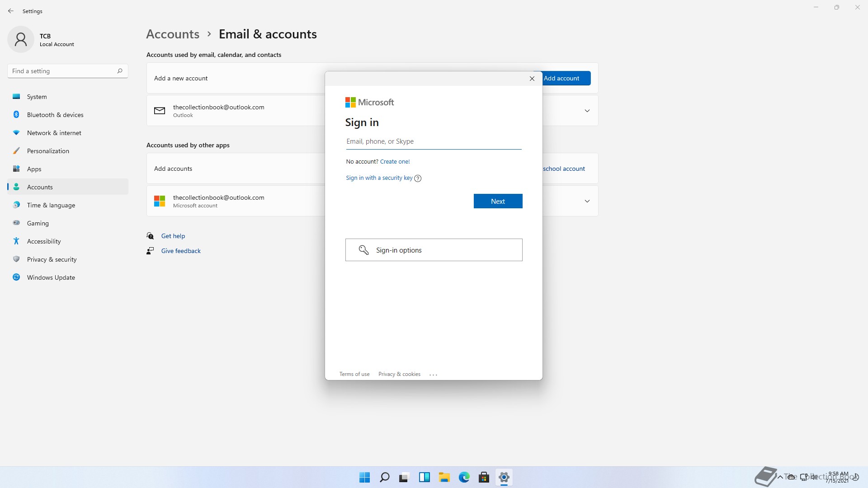Click the Windows Update sync icon
868x488 pixels.
(16, 277)
